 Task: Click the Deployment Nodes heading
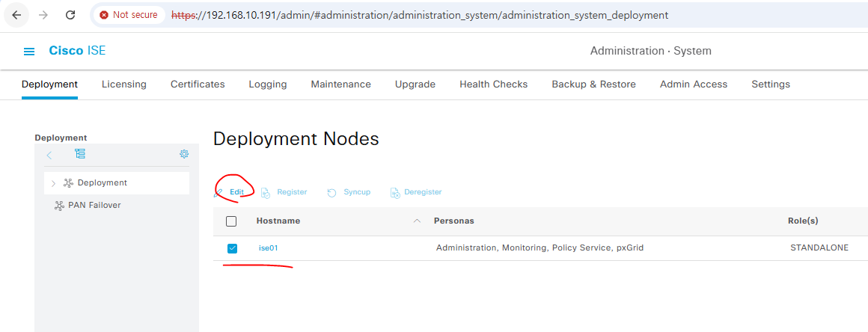click(296, 139)
